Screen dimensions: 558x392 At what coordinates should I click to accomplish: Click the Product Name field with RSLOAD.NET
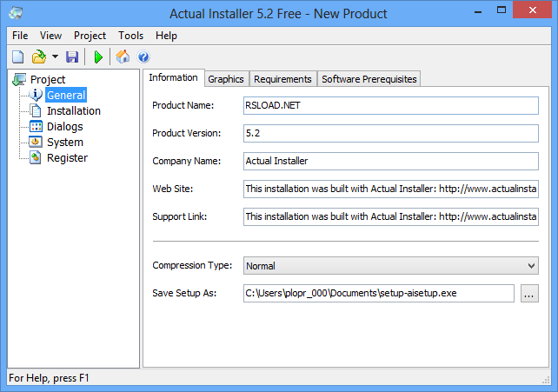[x=391, y=106]
